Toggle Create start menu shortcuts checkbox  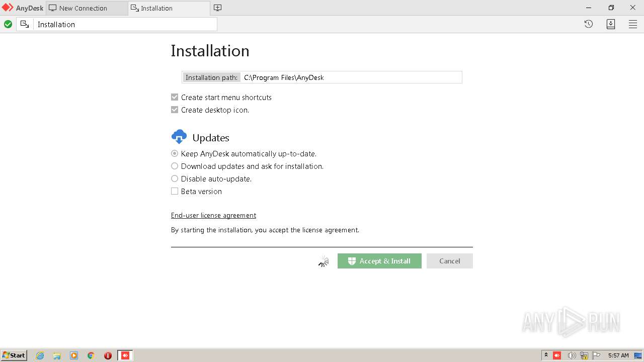click(x=175, y=97)
